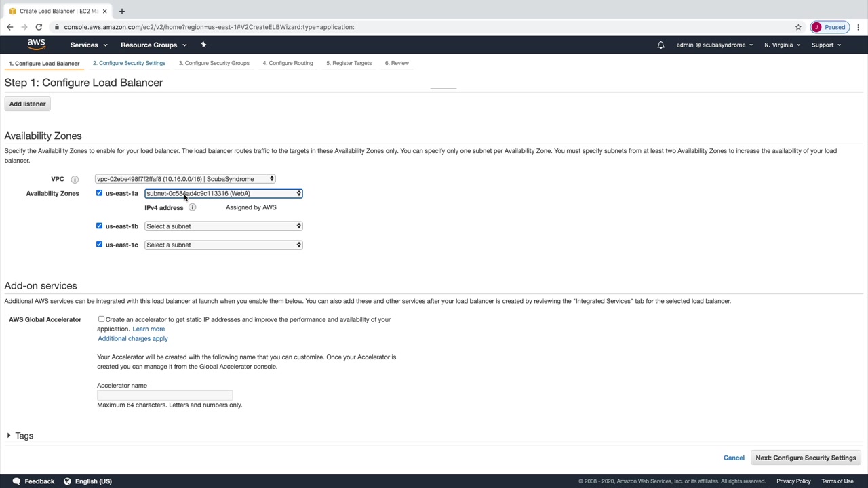Click the Accelerator name input field
Screen dimensions: 868x488
point(165,394)
